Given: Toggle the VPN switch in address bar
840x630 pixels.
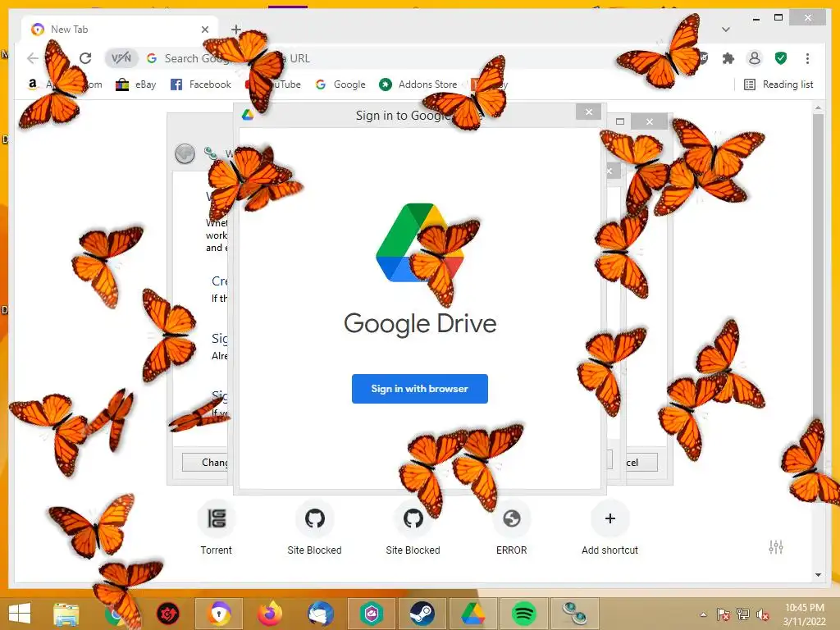Looking at the screenshot, I should point(121,58).
